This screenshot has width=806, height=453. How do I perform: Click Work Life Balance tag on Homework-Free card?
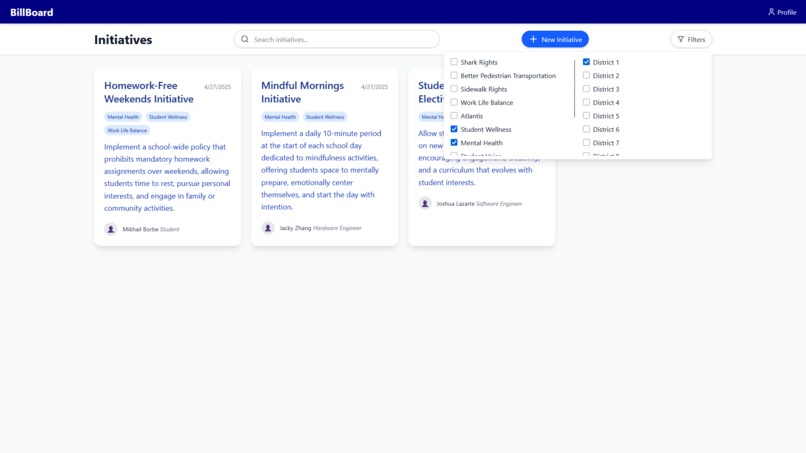127,130
